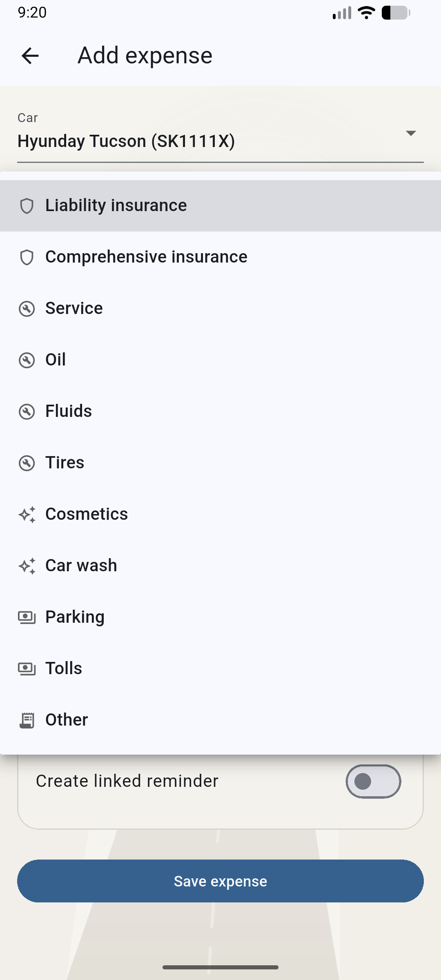Click the wrench icon next to Service
This screenshot has height=980, width=441.
(27, 309)
